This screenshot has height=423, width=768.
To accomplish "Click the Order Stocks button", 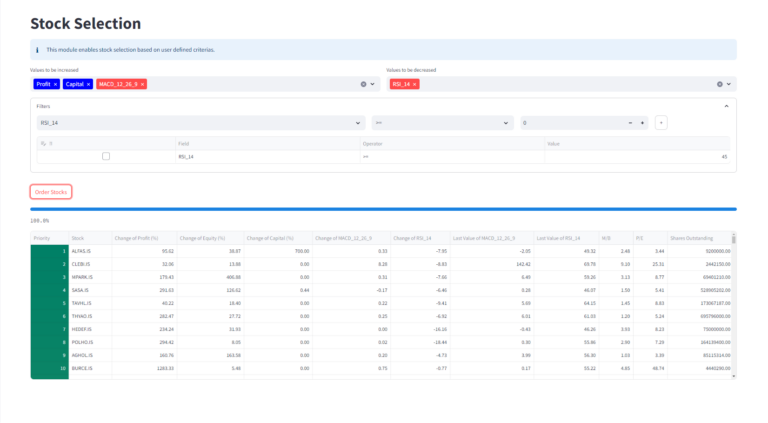I will (51, 191).
